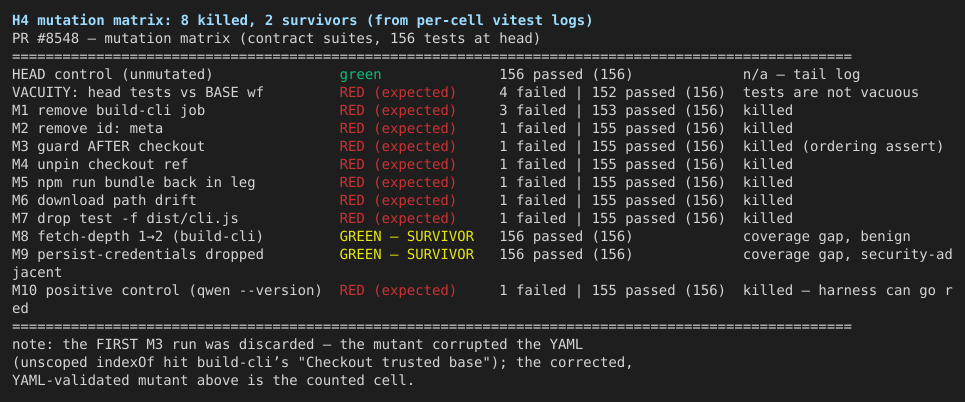Click the killed (ordering assert) note

point(843,147)
